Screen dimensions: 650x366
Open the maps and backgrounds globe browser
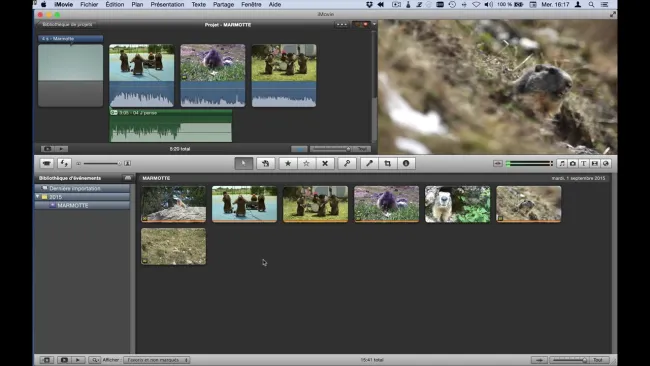click(x=606, y=163)
